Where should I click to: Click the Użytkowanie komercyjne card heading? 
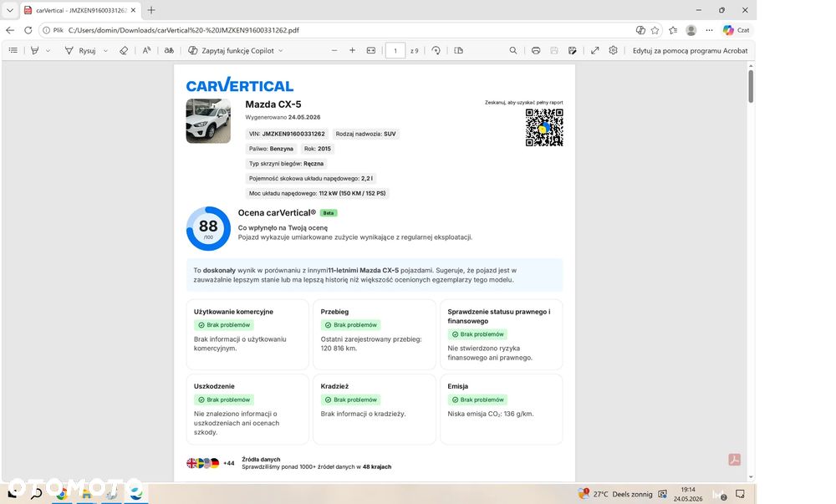[x=233, y=312]
